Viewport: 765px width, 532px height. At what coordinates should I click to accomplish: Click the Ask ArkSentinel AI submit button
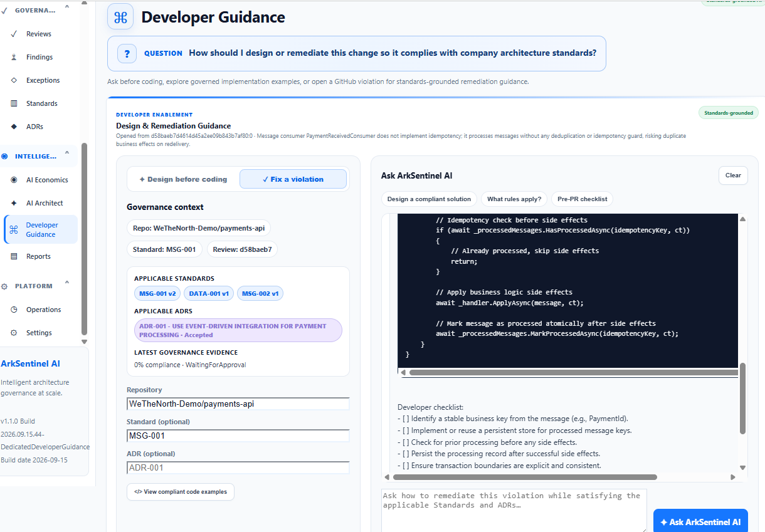click(x=700, y=521)
